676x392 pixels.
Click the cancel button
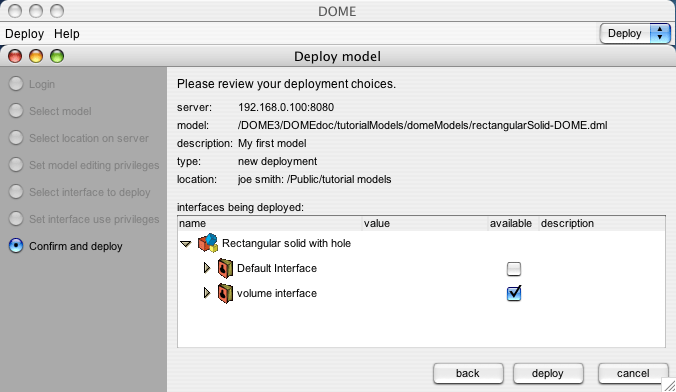pos(633,373)
